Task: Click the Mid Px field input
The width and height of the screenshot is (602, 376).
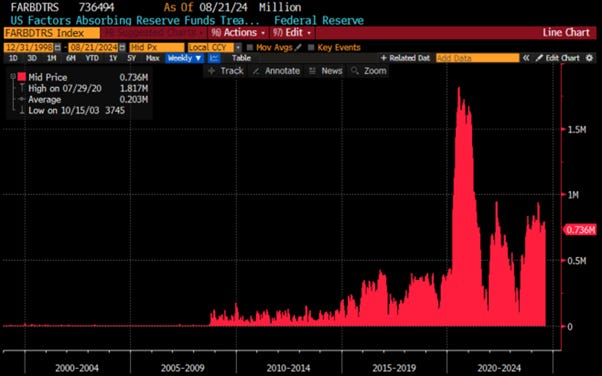Action: (157, 48)
